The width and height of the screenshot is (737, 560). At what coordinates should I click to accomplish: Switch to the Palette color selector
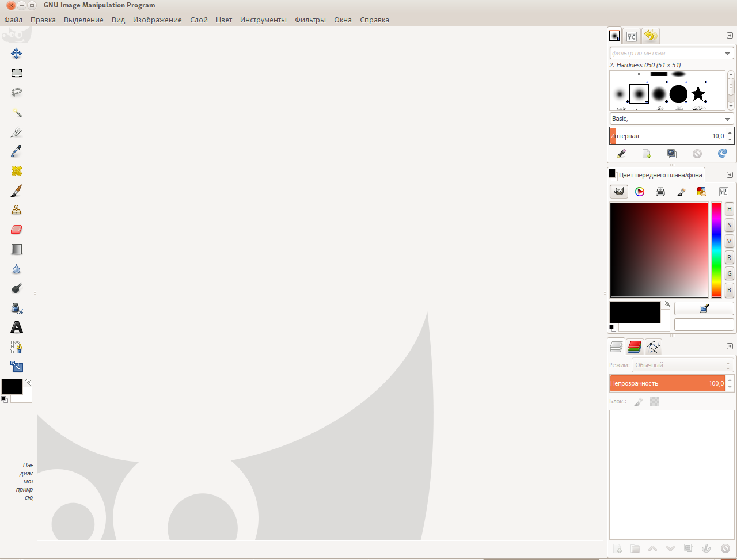pyautogui.click(x=701, y=192)
